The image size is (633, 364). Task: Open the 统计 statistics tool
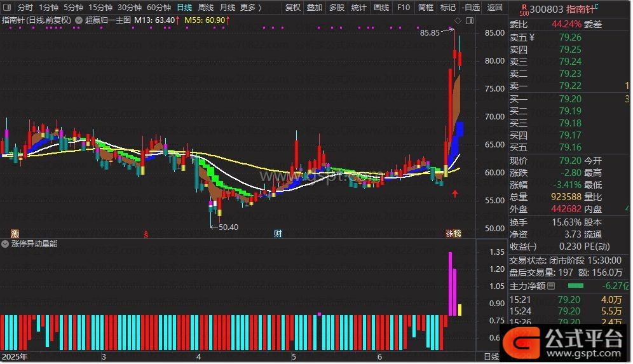358,7
